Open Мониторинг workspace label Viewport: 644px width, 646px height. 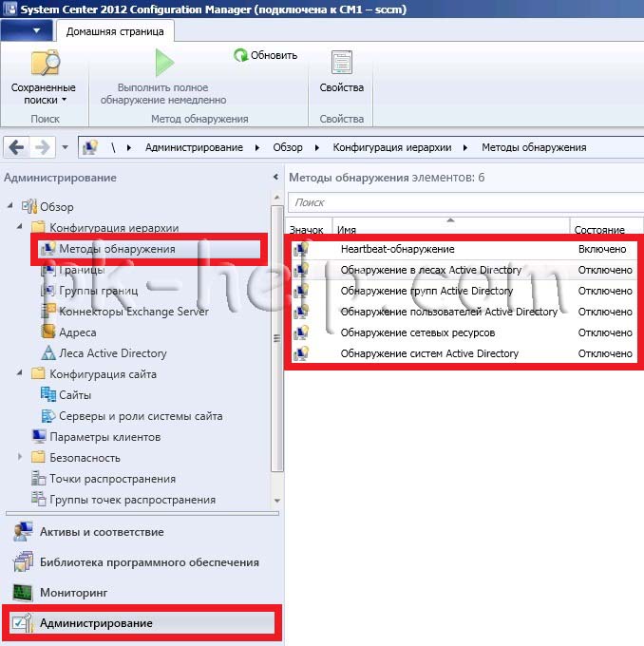74,593
